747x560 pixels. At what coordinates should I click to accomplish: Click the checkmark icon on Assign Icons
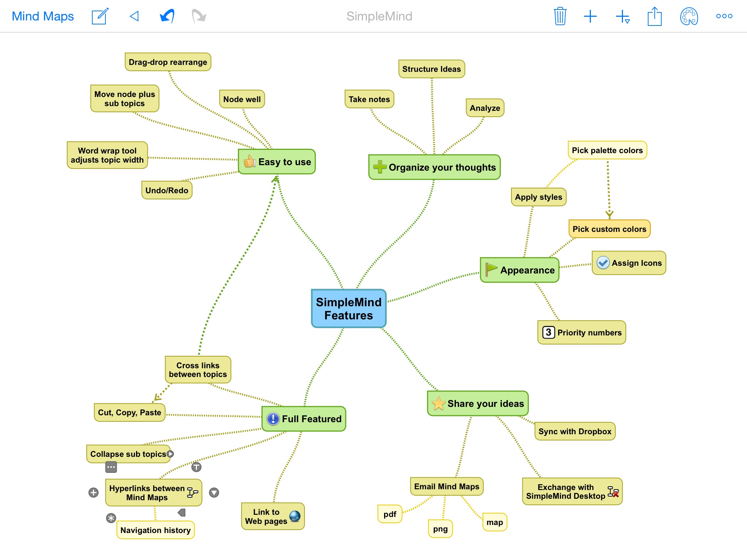[603, 262]
